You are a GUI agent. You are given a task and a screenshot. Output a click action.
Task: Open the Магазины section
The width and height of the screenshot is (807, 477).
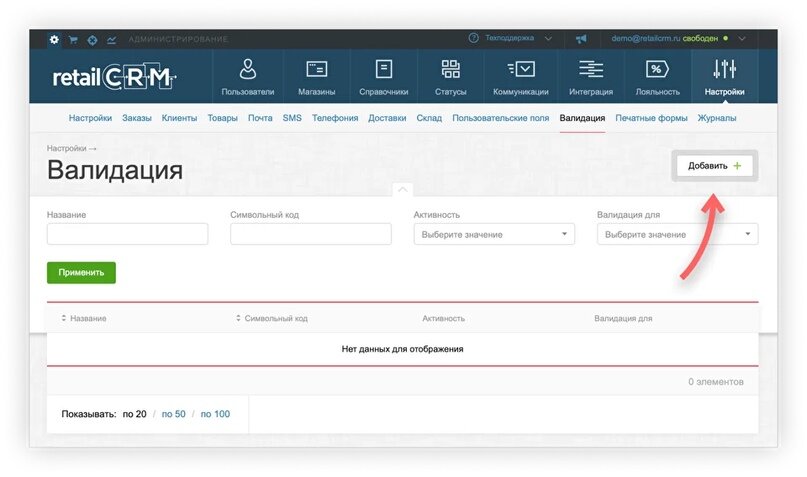pyautogui.click(x=317, y=77)
